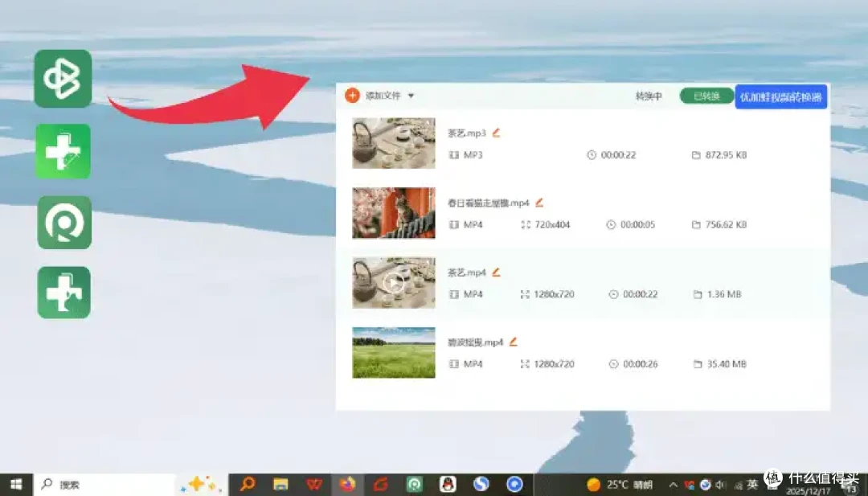Open the topmost green triangular-loop desktop icon
The width and height of the screenshot is (868, 496).
(x=63, y=79)
